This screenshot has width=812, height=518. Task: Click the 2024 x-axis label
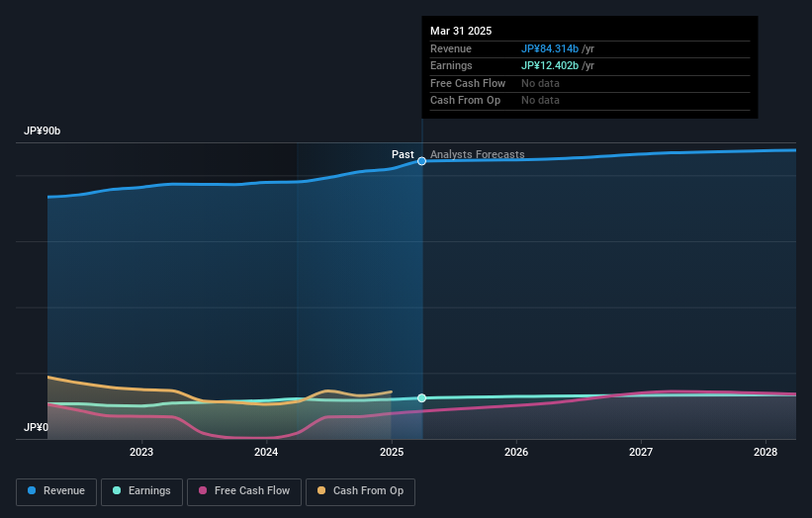coord(266,452)
